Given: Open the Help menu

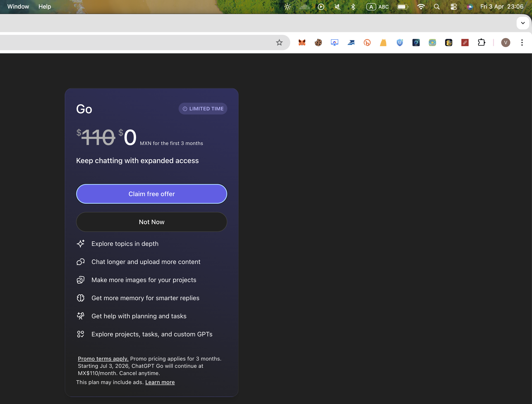Looking at the screenshot, I should [45, 7].
